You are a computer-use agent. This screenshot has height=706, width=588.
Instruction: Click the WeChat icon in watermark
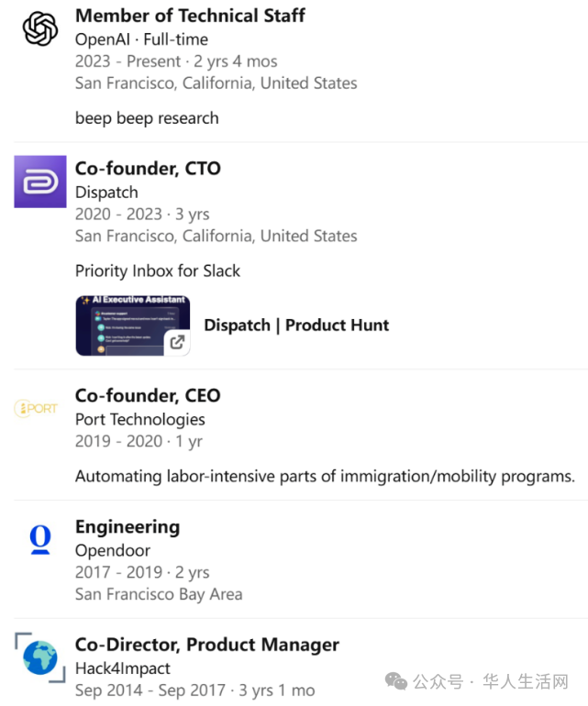[396, 680]
